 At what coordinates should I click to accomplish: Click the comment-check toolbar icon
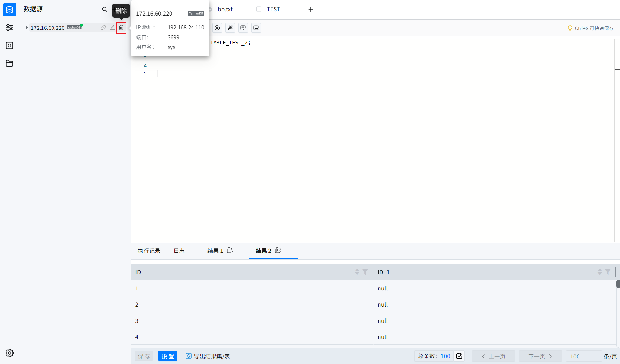(243, 28)
